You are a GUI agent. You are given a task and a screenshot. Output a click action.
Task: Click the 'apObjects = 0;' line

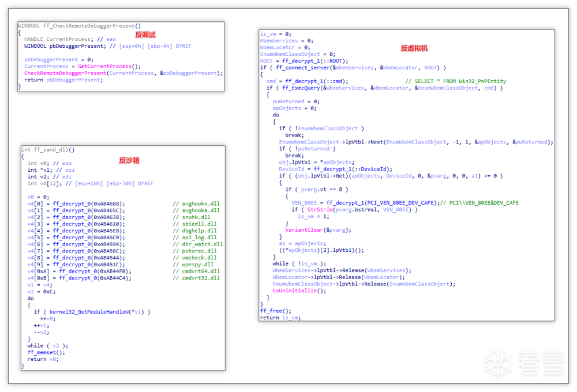295,108
